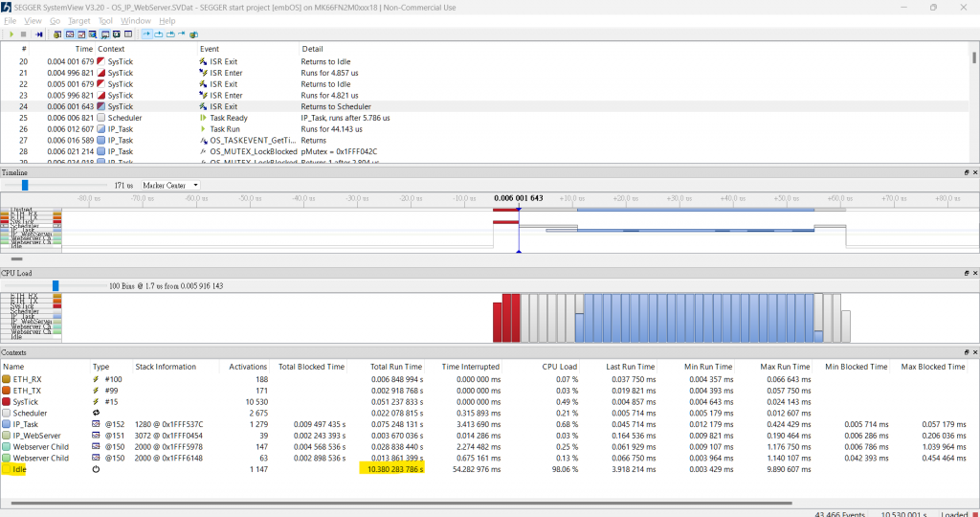The image size is (980, 517).
Task: Undock the CPU Load panel
Action: 967,273
